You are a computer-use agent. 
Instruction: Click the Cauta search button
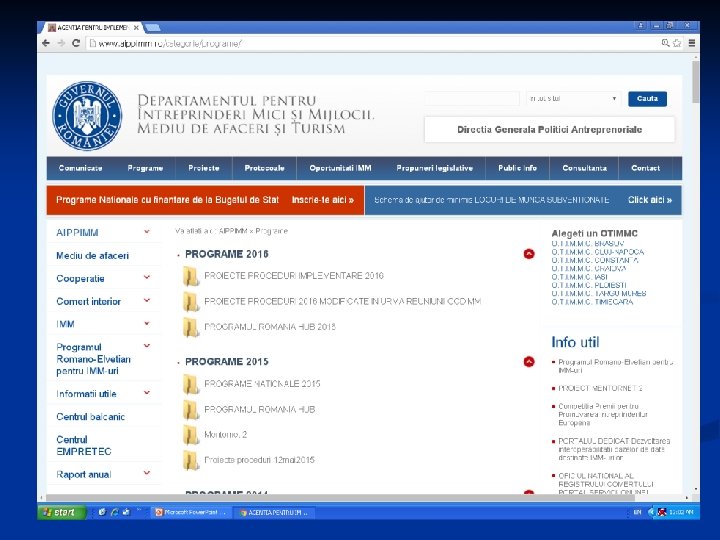[x=647, y=99]
